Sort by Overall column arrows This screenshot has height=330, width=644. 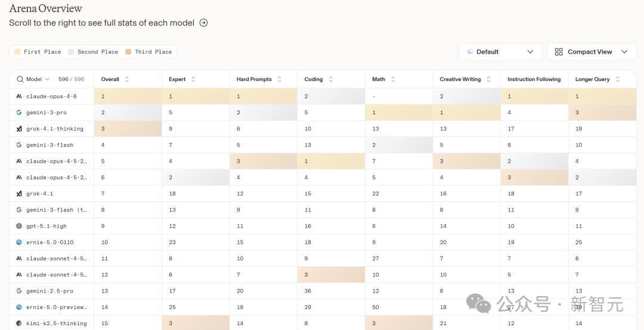[x=126, y=79]
